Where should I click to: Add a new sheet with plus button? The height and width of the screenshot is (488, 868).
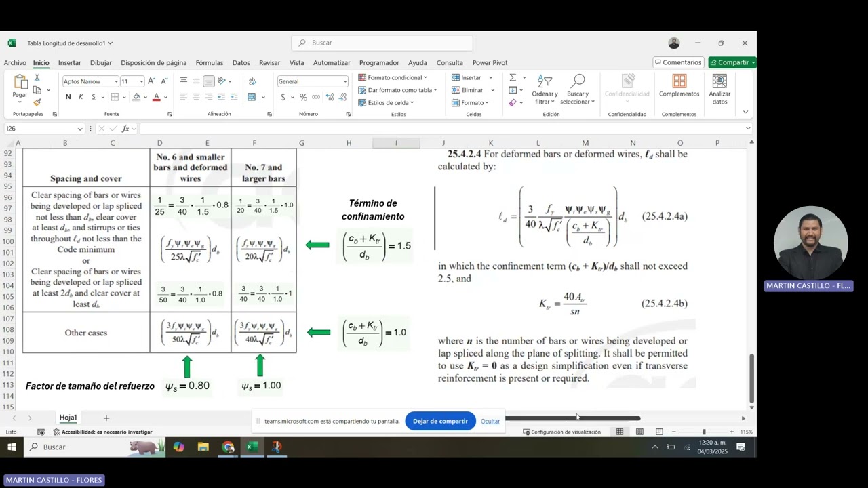[x=106, y=418]
